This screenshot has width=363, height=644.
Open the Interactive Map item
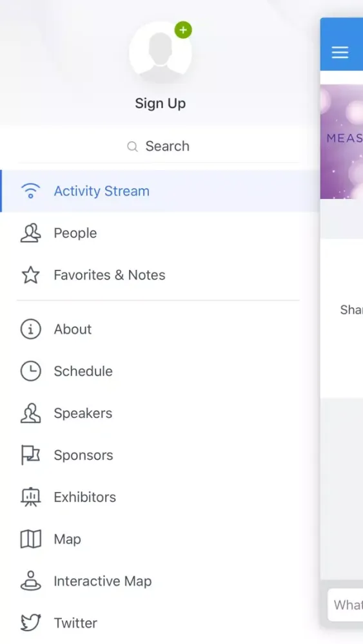tap(160, 581)
